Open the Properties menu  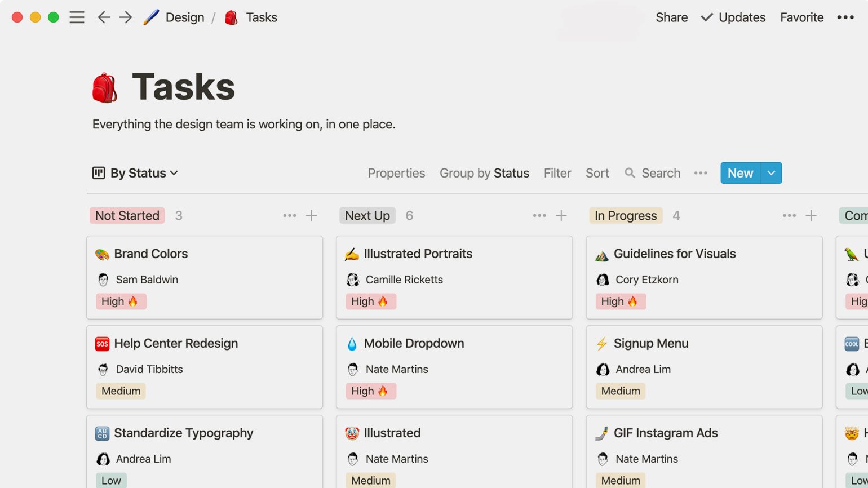[x=396, y=173]
